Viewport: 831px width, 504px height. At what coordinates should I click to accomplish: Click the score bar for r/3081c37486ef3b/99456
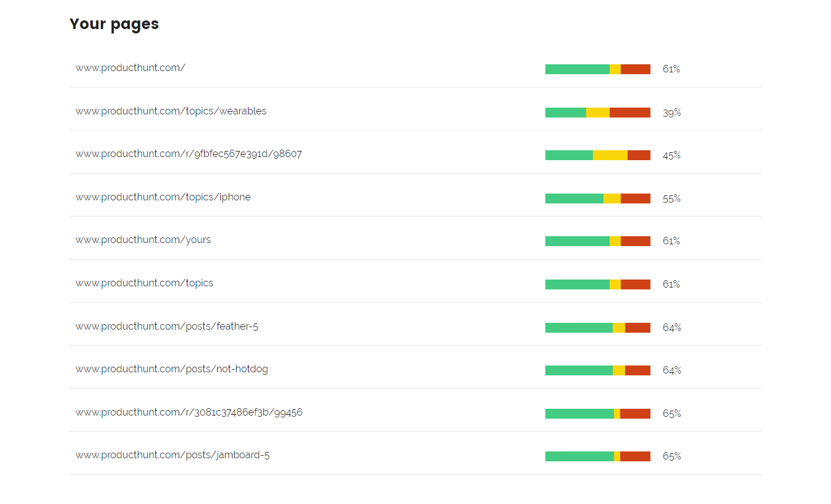tap(598, 414)
